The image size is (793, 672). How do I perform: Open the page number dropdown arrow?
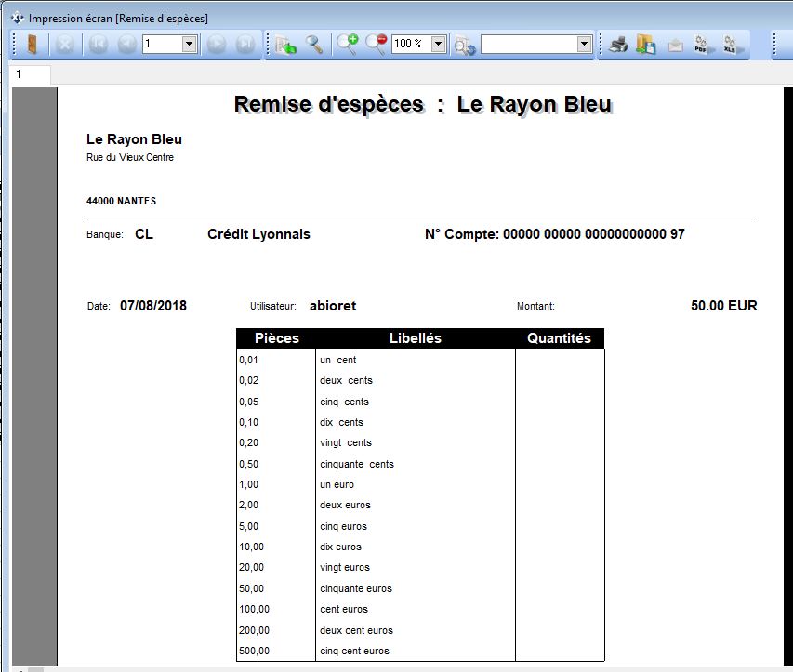189,44
